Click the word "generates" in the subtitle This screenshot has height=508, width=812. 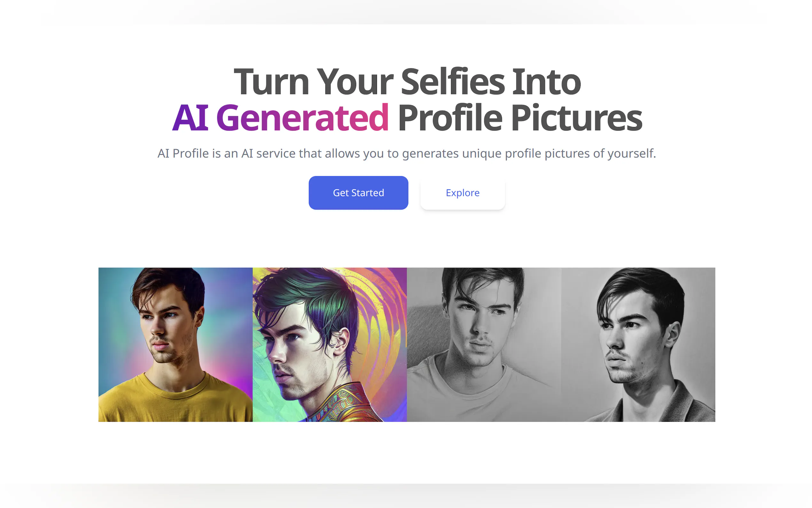tap(430, 154)
